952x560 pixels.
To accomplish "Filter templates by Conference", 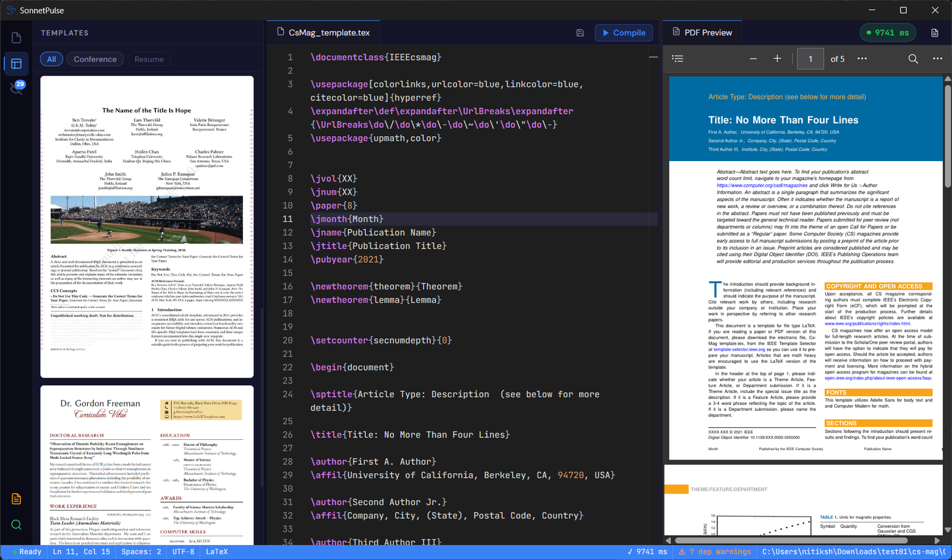I will pyautogui.click(x=95, y=59).
